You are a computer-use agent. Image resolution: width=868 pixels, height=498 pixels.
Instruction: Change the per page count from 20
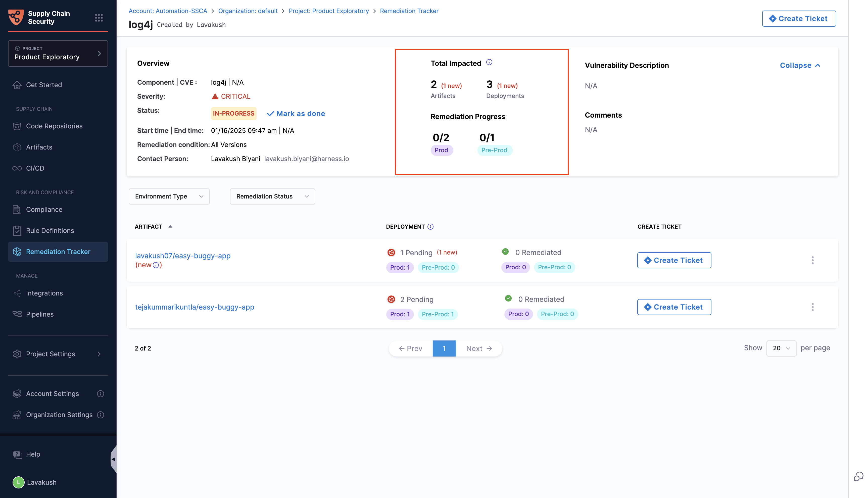(781, 348)
